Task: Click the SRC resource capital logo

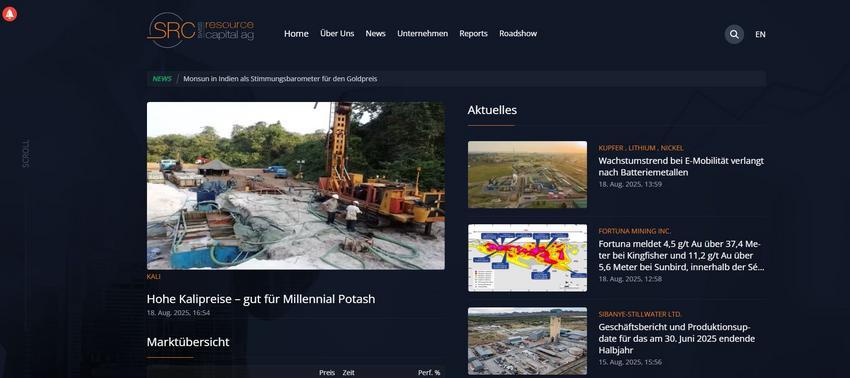Action: click(201, 31)
